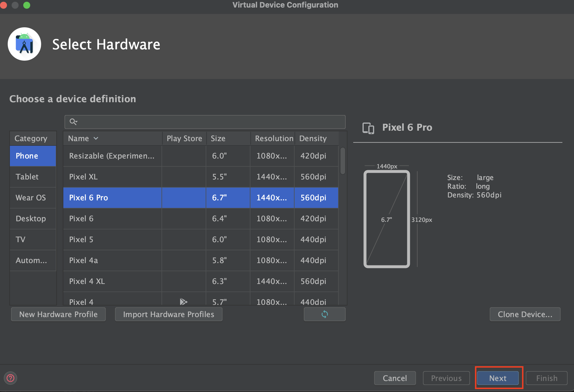The image size is (574, 392).
Task: Click the device icon beside Pixel 6 Pro title
Action: coord(368,128)
